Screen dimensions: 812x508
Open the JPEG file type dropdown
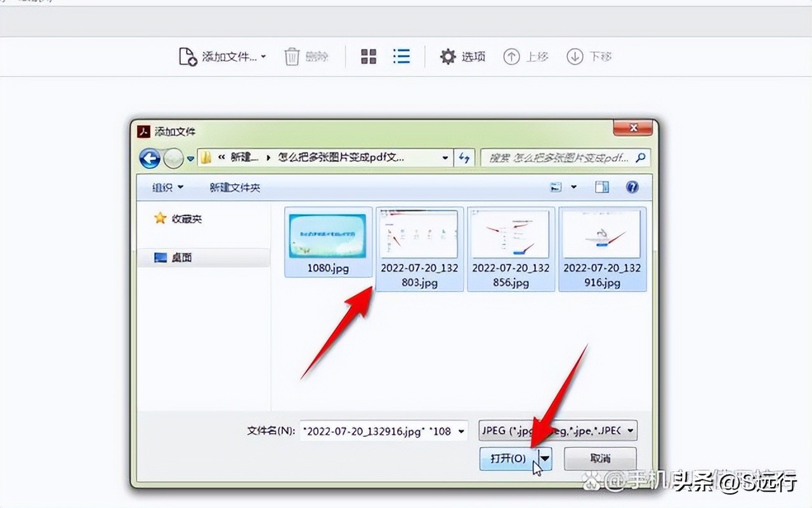[558, 431]
